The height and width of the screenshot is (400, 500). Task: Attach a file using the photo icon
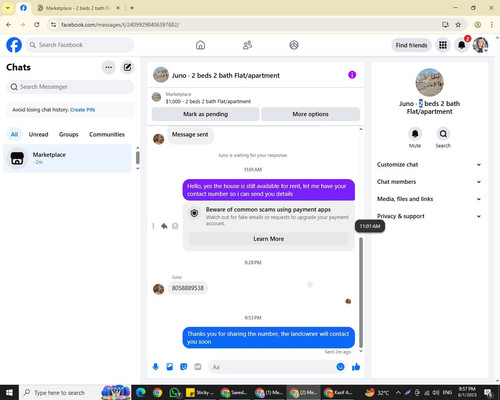point(170,367)
